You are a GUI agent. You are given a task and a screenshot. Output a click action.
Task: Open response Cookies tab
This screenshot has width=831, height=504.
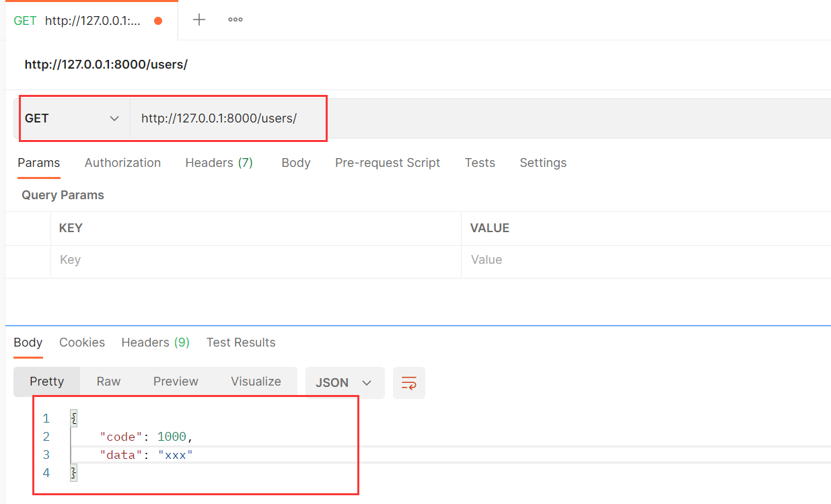82,343
